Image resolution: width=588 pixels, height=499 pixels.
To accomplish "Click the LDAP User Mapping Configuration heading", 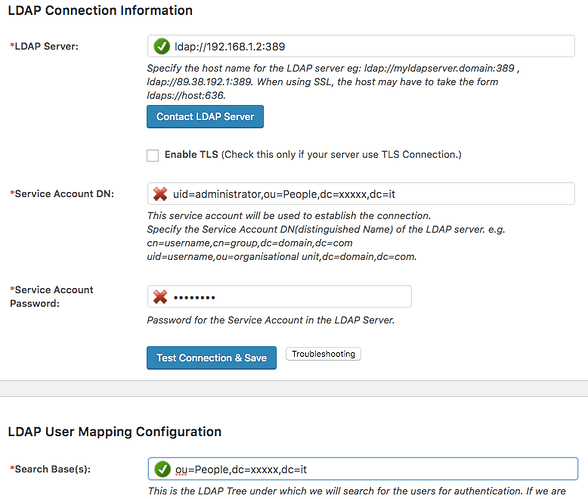I will tap(115, 432).
